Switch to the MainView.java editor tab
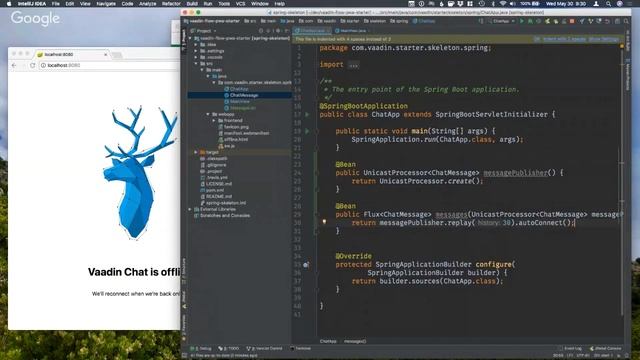The width and height of the screenshot is (640, 360). (352, 31)
